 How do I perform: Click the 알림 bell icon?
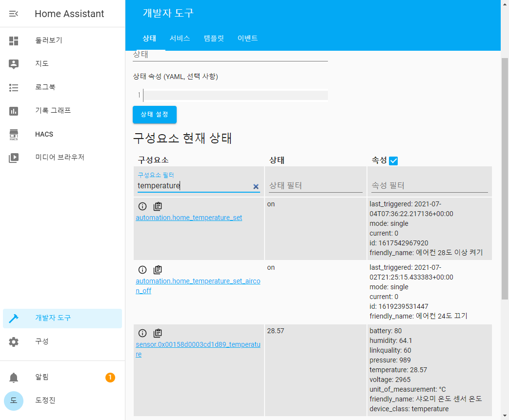coord(13,378)
